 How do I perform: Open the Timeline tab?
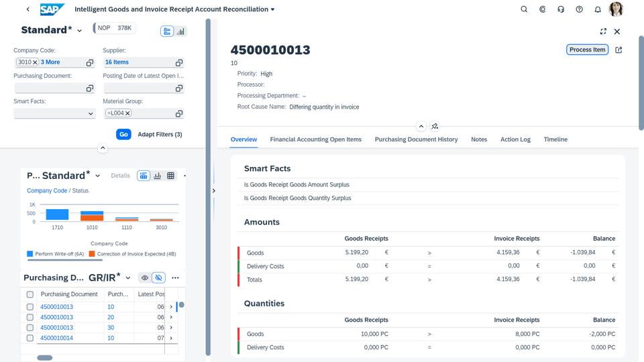pyautogui.click(x=555, y=139)
